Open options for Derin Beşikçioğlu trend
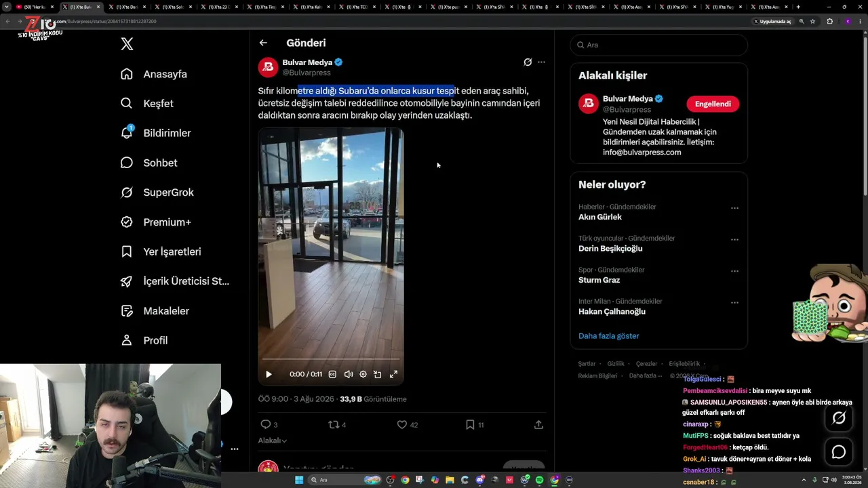 (734, 240)
